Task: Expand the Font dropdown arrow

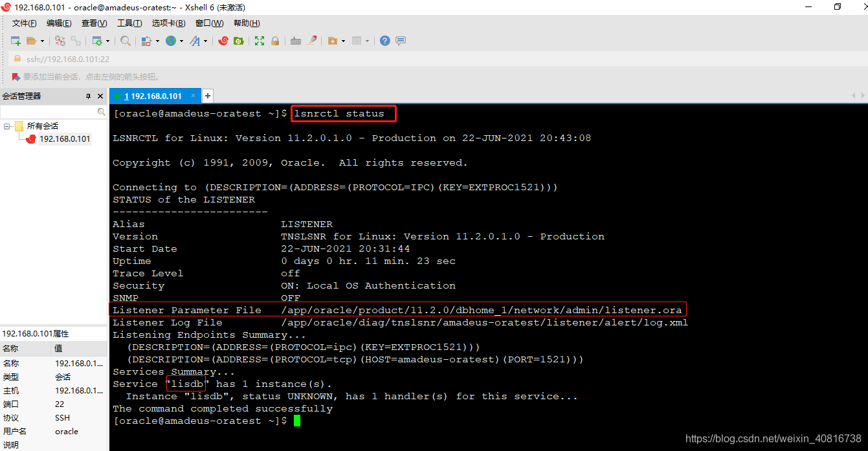Action: [206, 41]
